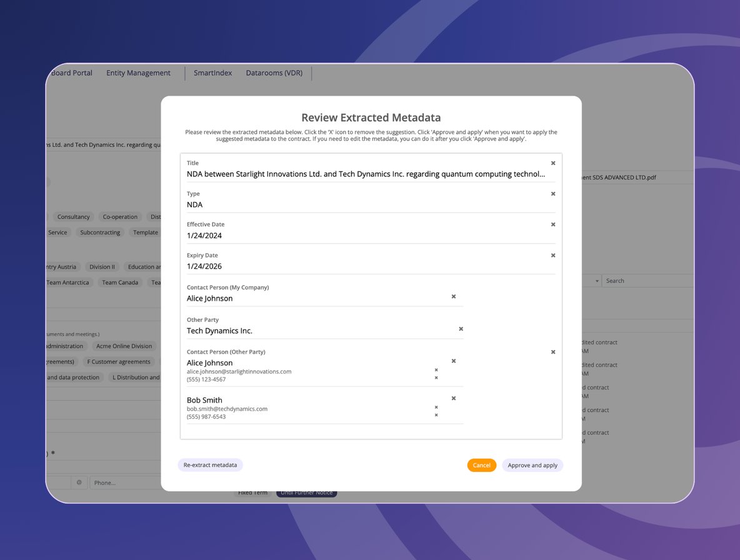Open the dropdown next to Search field

[x=597, y=281]
